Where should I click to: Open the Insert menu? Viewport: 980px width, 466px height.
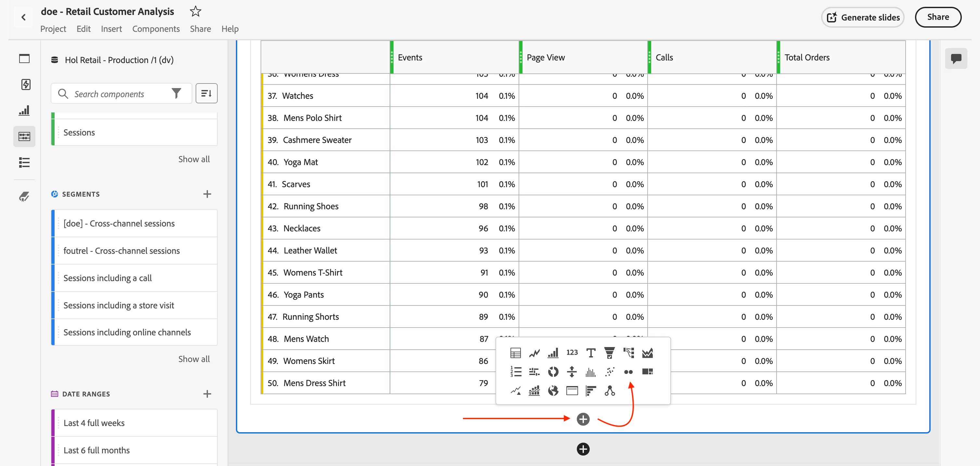click(x=111, y=29)
